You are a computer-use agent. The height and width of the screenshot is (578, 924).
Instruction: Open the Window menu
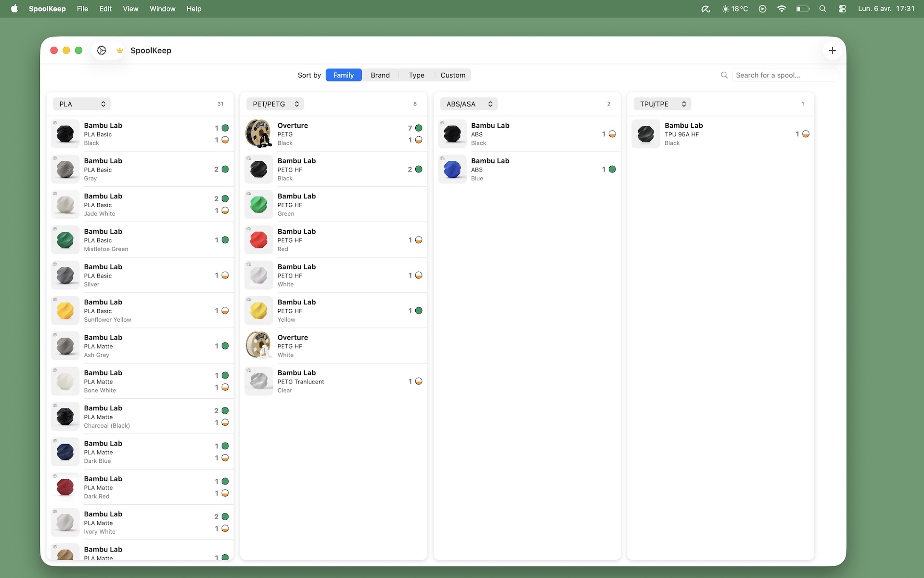(163, 9)
